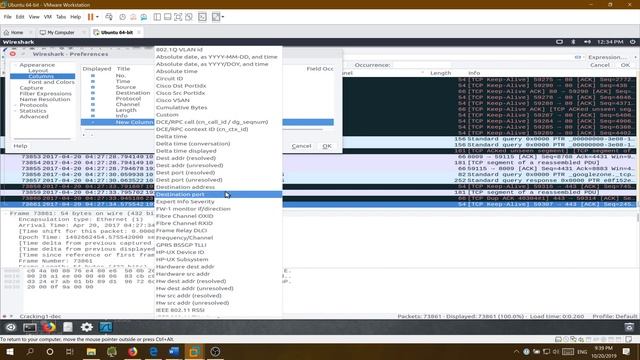The image size is (640, 360).
Task: Toggle Displayed checkbox for the Time column
Action: pyautogui.click(x=93, y=81)
